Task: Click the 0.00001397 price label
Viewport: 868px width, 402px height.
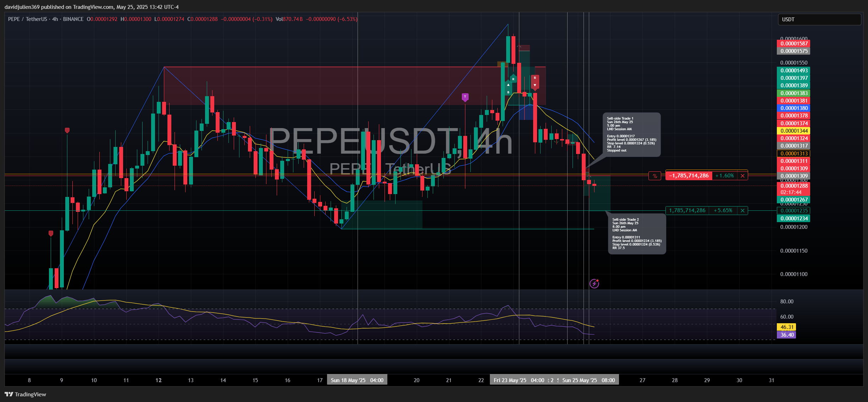Action: (794, 78)
